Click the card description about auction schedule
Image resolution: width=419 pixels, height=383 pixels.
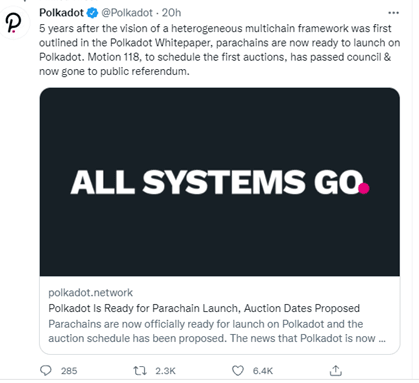217,331
